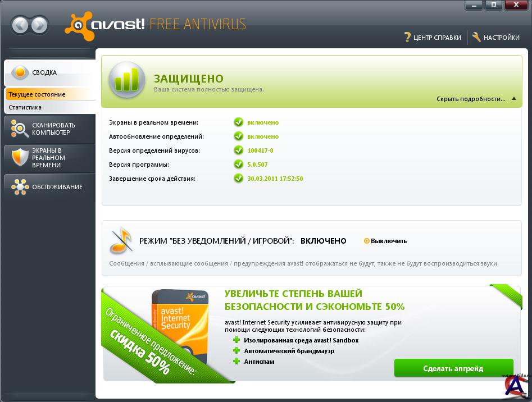Select Текущее состояние sub-item

tap(50, 94)
